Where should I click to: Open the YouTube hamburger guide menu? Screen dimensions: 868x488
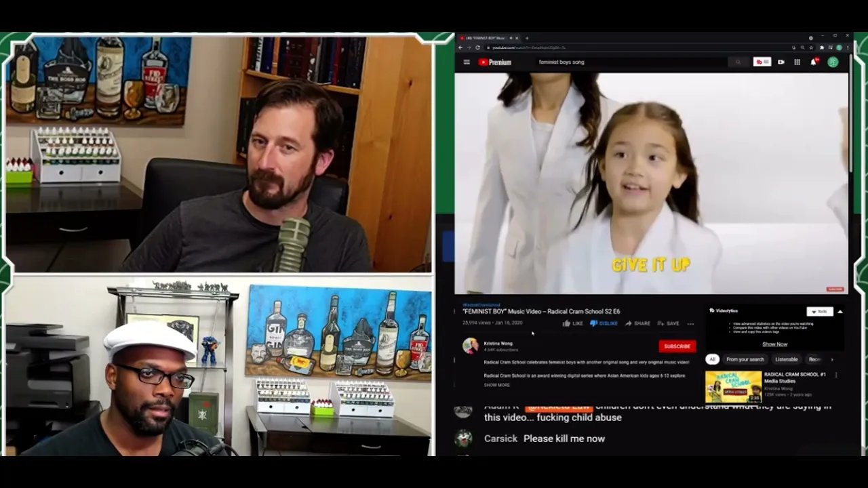pyautogui.click(x=467, y=62)
